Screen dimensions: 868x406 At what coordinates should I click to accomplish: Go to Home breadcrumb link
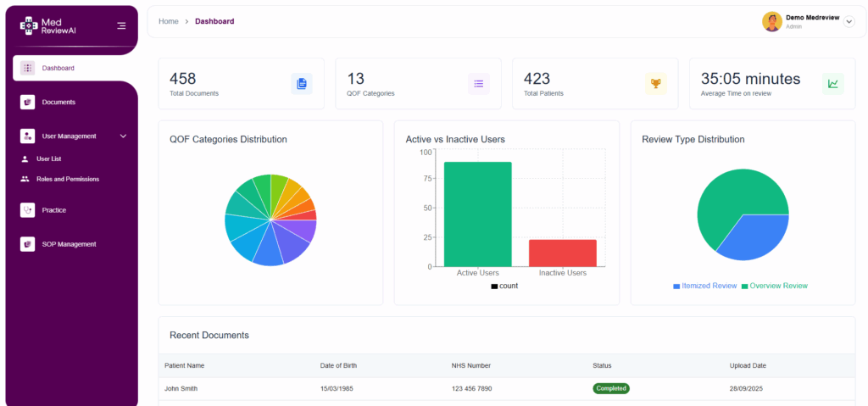tap(168, 21)
